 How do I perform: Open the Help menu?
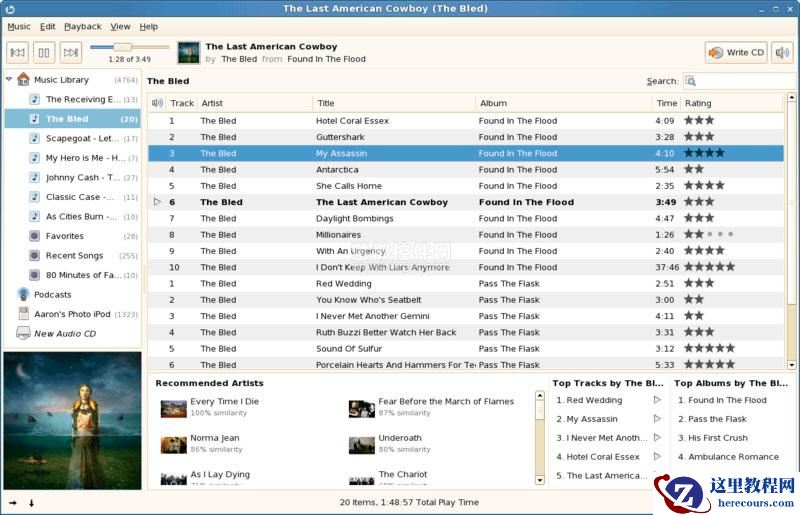[x=148, y=27]
